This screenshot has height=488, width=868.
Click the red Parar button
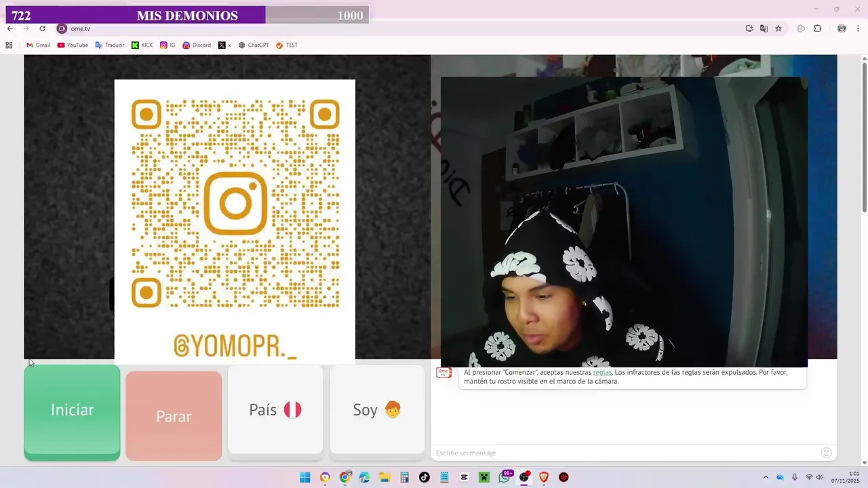[x=174, y=416]
